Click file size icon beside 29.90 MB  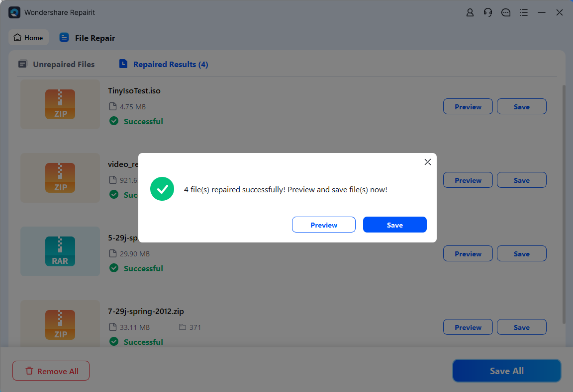pos(113,254)
